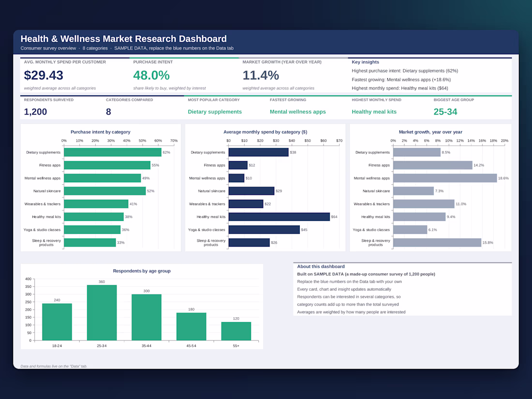532x399 pixels.
Task: Click the footer note about the "Data" tab
Action: pyautogui.click(x=54, y=366)
